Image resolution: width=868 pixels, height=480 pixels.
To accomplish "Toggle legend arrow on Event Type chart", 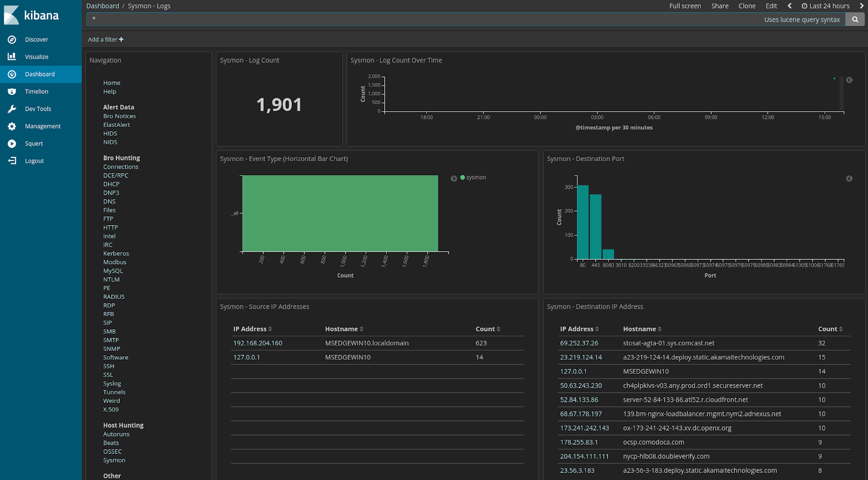I will (454, 178).
